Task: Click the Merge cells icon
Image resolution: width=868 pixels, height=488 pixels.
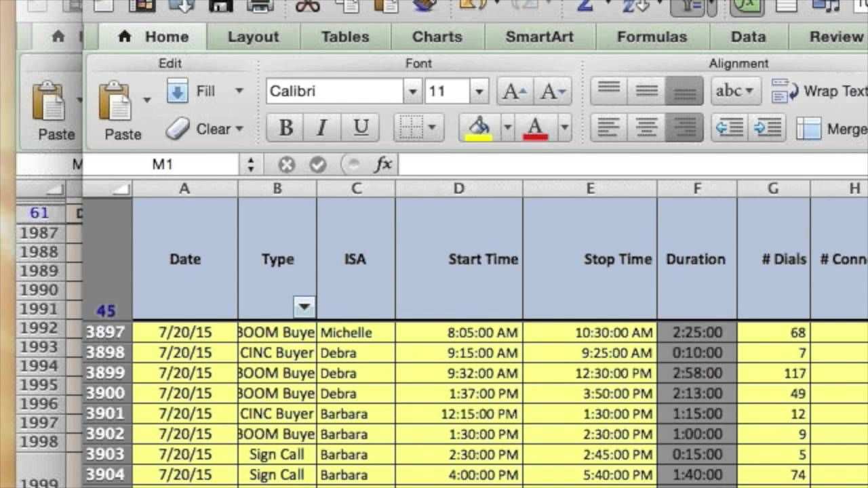Action: (x=808, y=128)
